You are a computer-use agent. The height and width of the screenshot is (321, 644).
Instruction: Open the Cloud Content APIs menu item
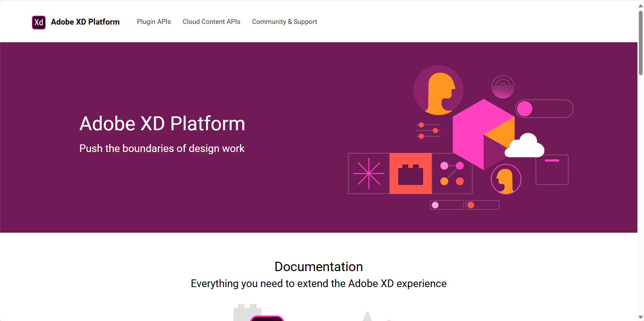211,22
